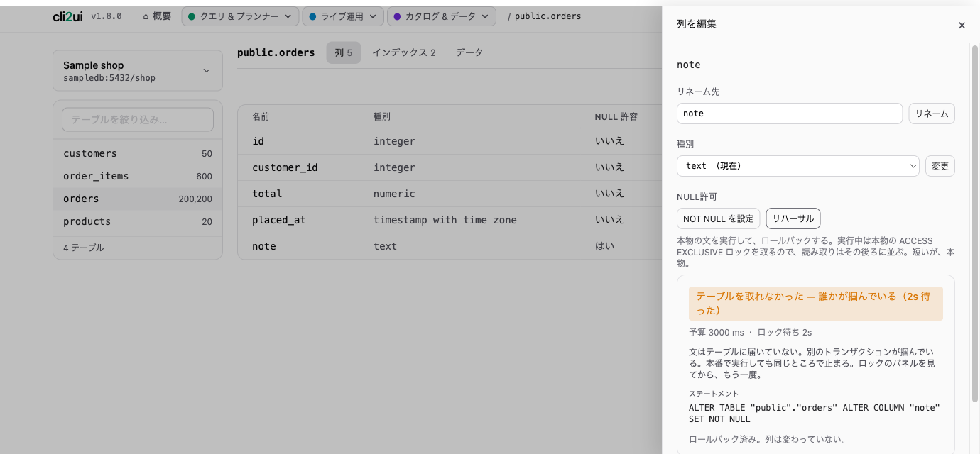The height and width of the screenshot is (454, 980).
Task: Click the customer_id column row
Action: pyautogui.click(x=450, y=167)
